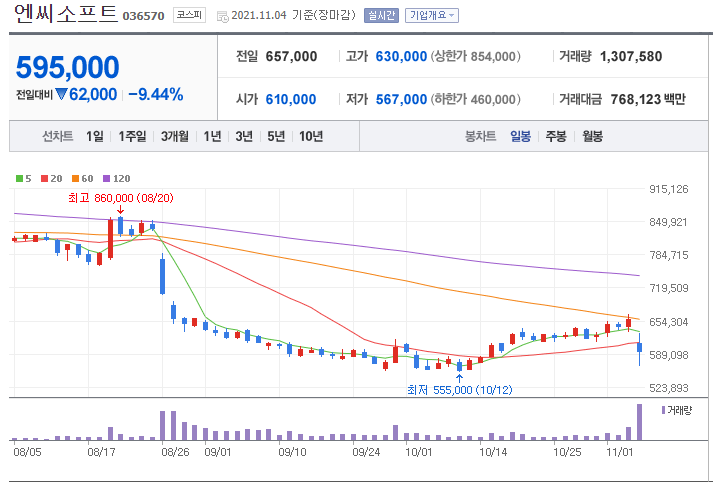Click the 62,000 price change amount
This screenshot has height=482, width=713.
point(93,95)
